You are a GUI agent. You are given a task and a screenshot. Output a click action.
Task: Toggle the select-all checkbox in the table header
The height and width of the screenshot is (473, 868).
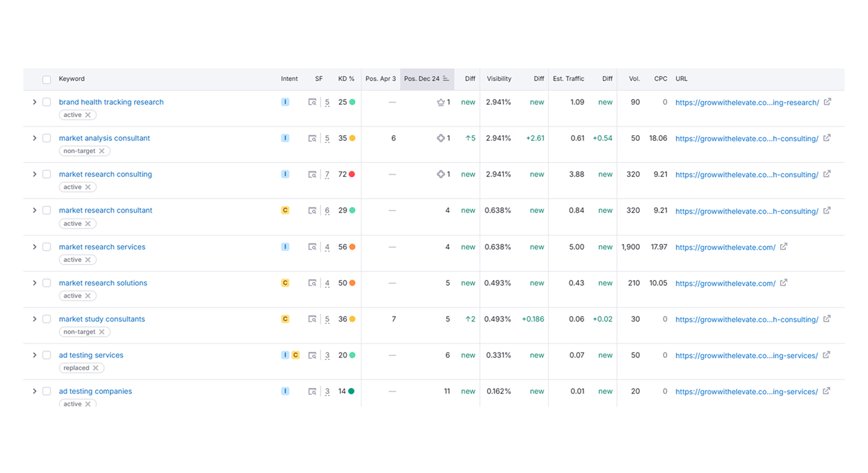pyautogui.click(x=47, y=79)
